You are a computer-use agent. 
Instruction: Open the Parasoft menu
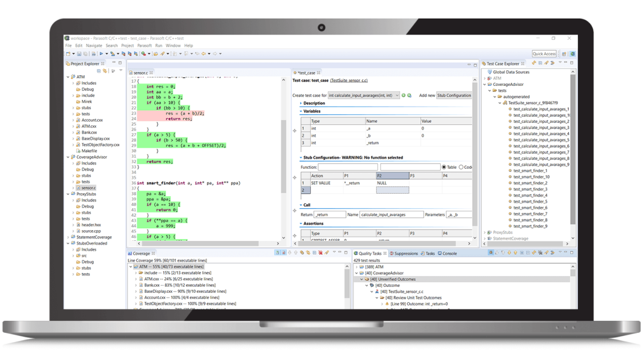[x=144, y=45]
